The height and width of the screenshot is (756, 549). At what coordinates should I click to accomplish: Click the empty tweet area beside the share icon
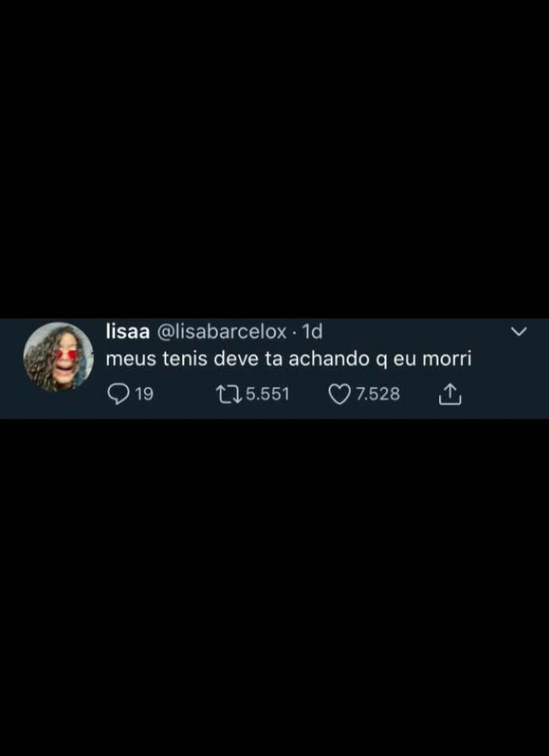click(502, 394)
